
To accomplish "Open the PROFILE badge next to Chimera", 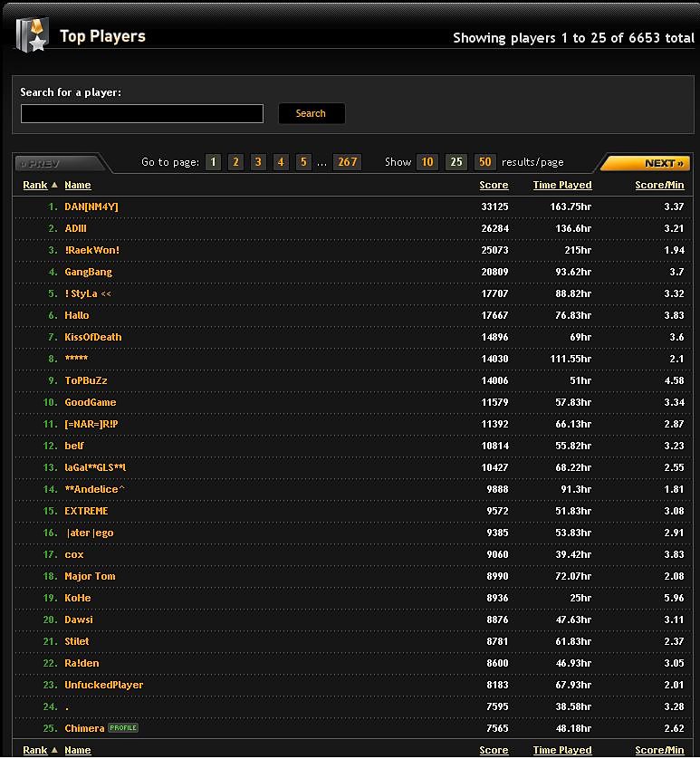I will (x=123, y=728).
